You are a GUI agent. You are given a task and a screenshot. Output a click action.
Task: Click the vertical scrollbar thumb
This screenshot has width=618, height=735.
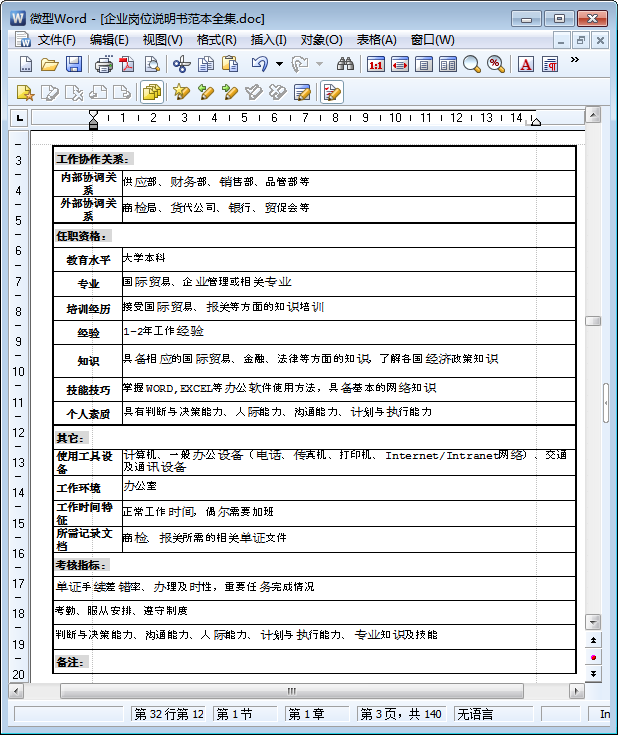tap(593, 321)
